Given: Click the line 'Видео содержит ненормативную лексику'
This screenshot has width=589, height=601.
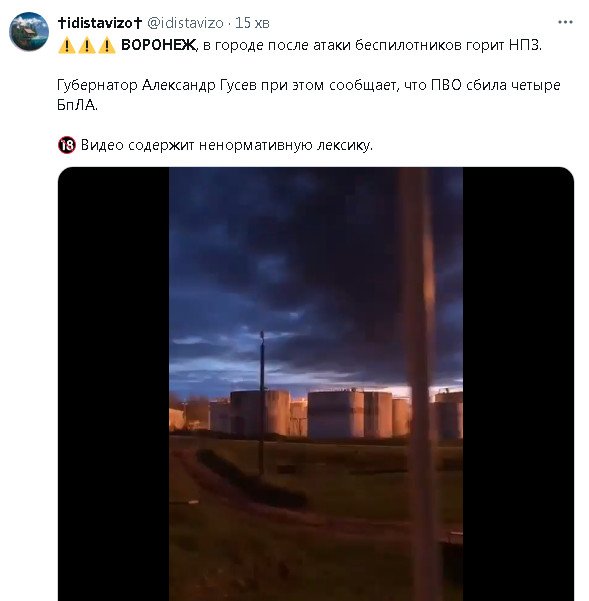Looking at the screenshot, I should coord(226,145).
